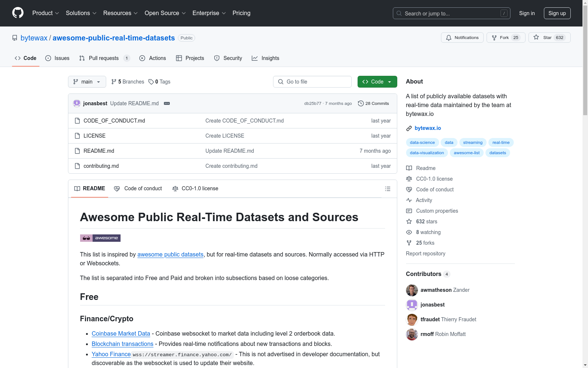The height and width of the screenshot is (368, 588).
Task: Fork the repository
Action: [506, 38]
